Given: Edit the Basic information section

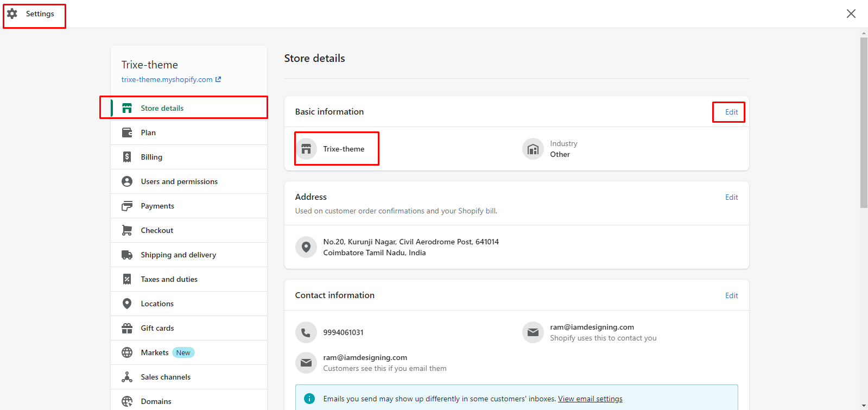Looking at the screenshot, I should [731, 112].
